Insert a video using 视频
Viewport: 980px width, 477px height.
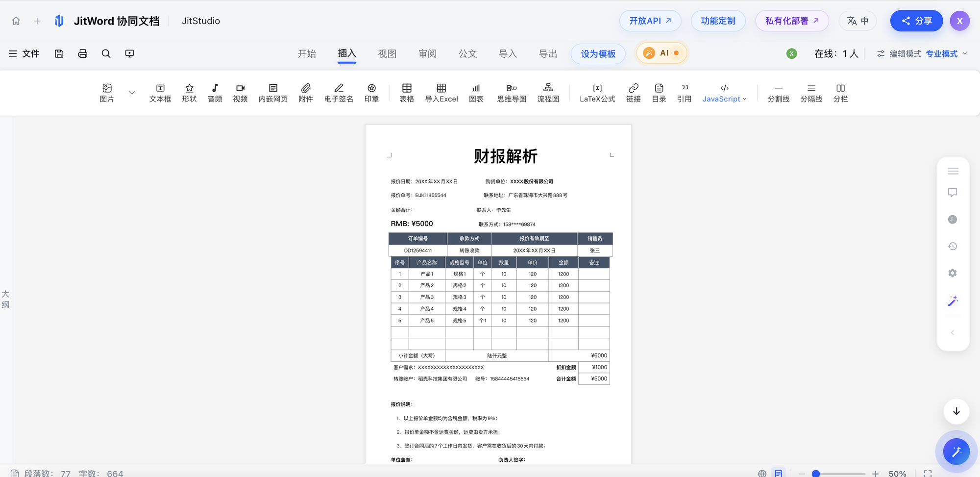click(240, 93)
